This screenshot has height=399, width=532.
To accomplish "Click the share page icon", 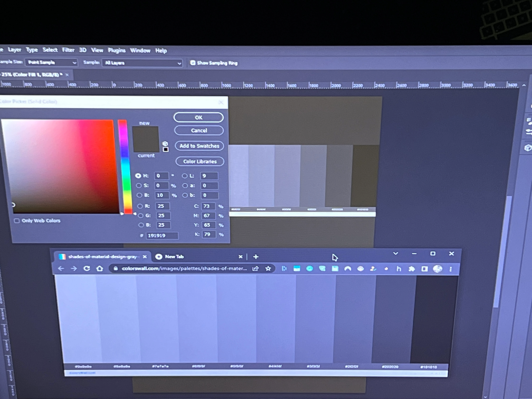I will click(255, 268).
